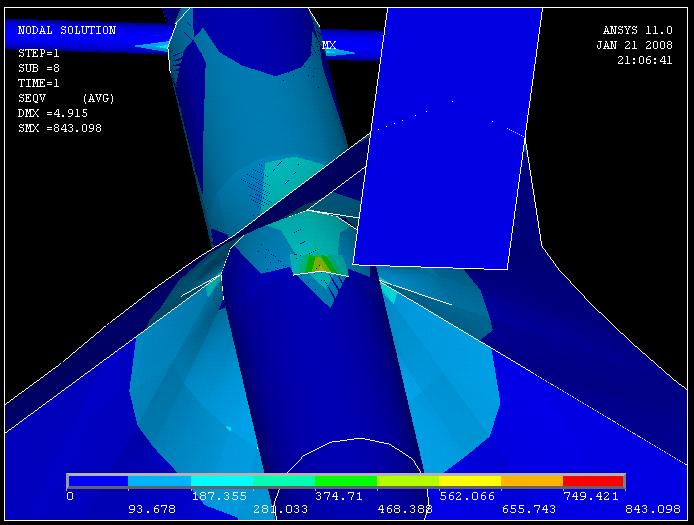Click legend value 281.033

(x=280, y=510)
